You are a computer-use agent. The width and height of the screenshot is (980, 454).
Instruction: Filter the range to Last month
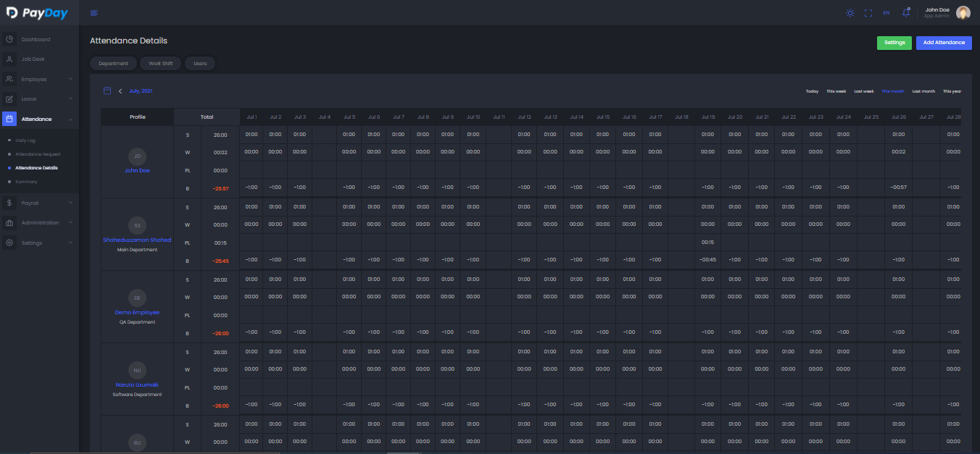[x=923, y=91]
